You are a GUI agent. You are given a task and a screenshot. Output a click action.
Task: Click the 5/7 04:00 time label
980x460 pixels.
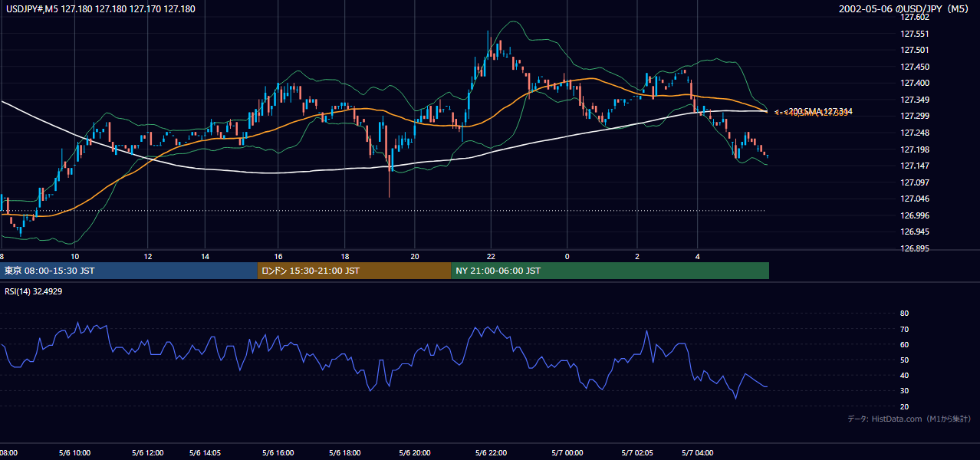[x=699, y=452]
